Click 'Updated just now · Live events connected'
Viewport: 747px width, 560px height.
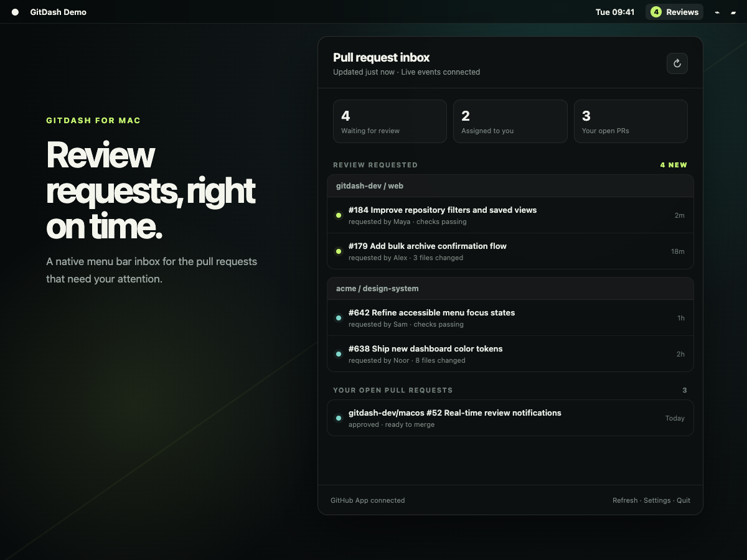click(x=406, y=72)
